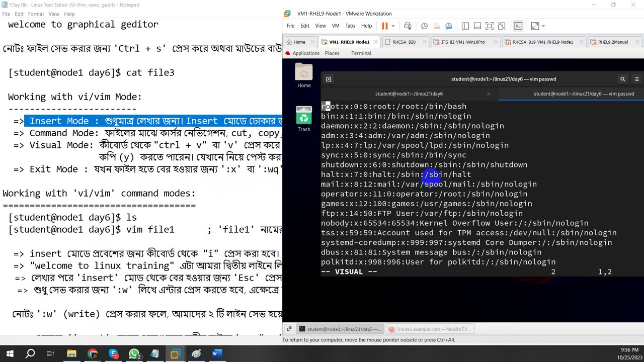Screen dimensions: 644x362
Task: Click the Unity mode icon
Action: (x=501, y=26)
